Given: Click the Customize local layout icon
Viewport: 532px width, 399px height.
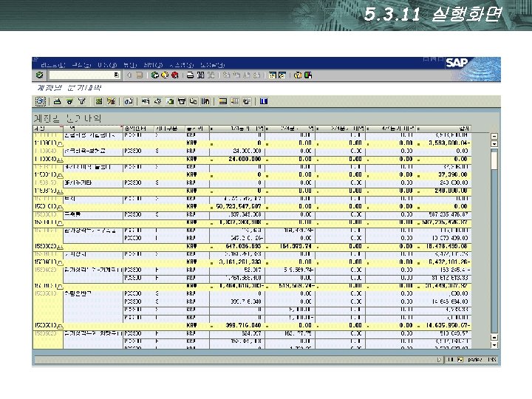Looking at the screenshot, I should pyautogui.click(x=308, y=75).
